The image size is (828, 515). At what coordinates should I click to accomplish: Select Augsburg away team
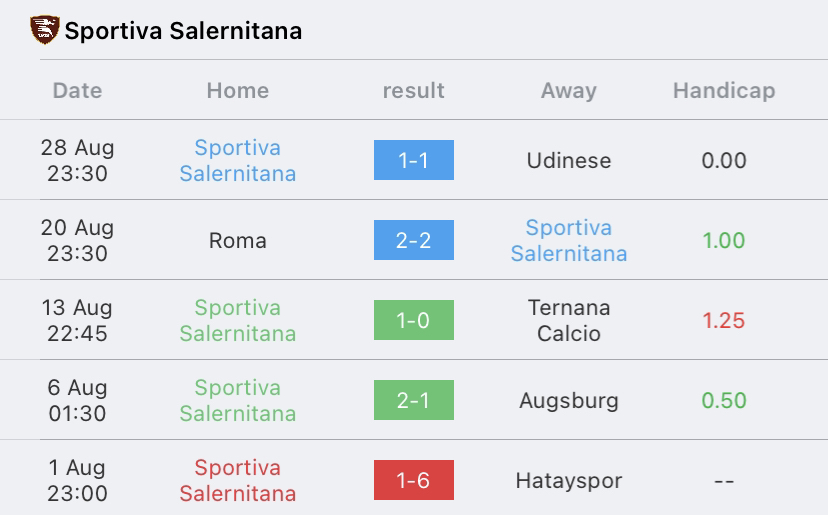(569, 401)
